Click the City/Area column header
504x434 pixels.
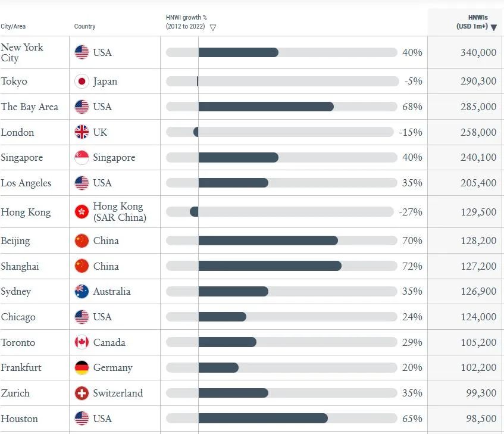(13, 26)
